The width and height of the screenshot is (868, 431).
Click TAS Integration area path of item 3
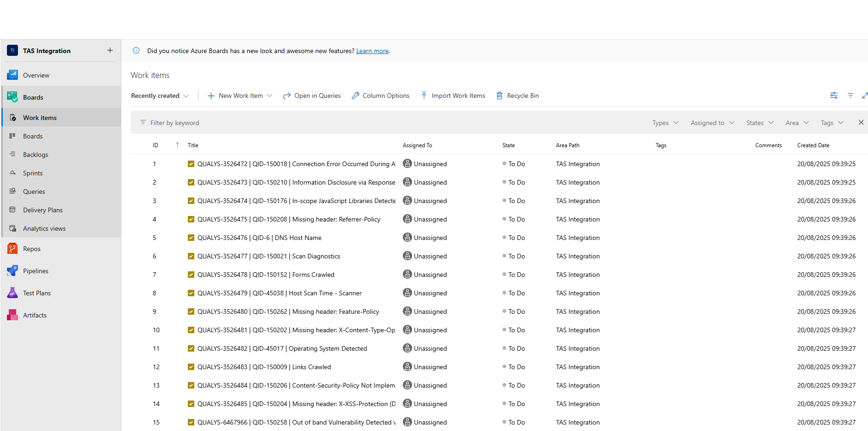pyautogui.click(x=578, y=201)
